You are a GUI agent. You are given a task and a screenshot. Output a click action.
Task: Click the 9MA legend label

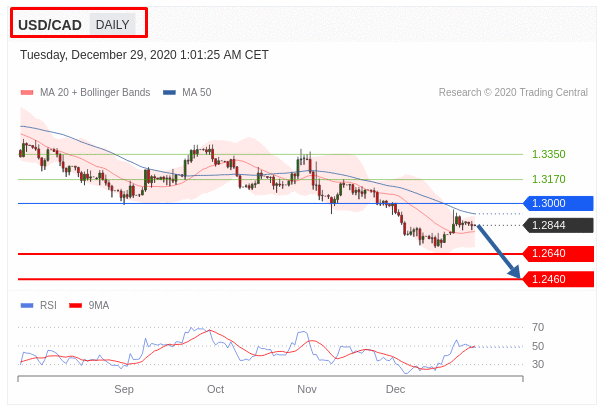tap(99, 305)
